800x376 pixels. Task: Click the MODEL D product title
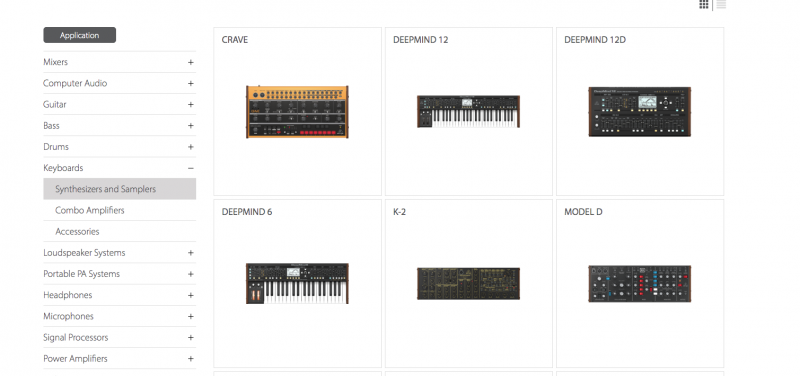(583, 212)
